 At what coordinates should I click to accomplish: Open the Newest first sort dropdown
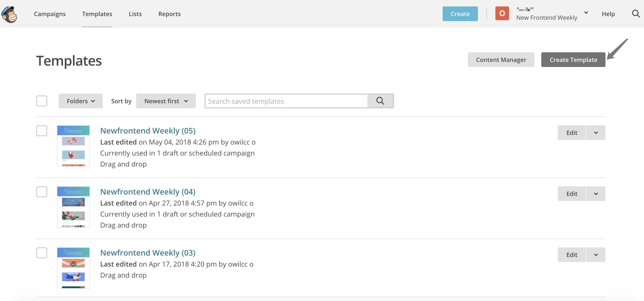pos(166,101)
